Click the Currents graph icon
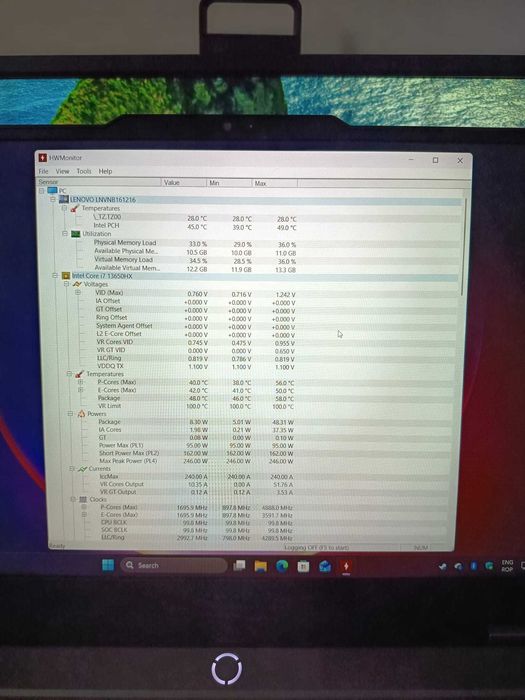Screen dimensions: 525x700 click(83, 469)
